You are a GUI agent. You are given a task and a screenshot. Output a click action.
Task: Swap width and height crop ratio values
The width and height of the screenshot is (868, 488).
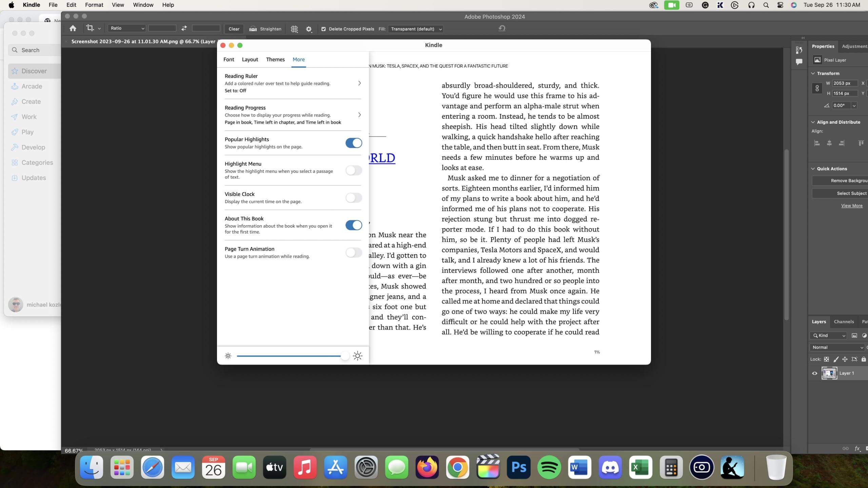tap(184, 28)
